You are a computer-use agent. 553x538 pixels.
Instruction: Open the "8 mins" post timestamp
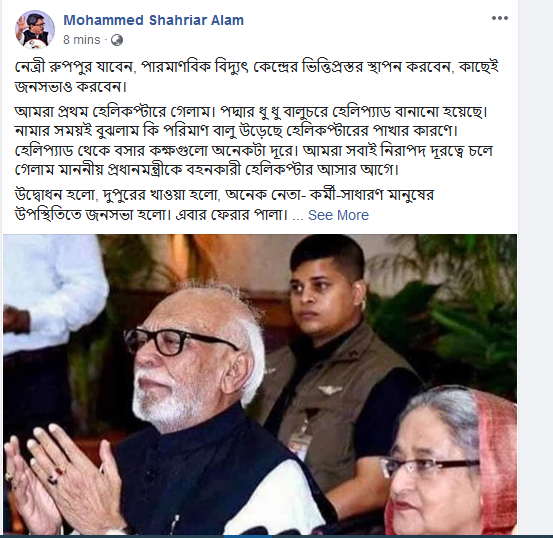point(81,40)
